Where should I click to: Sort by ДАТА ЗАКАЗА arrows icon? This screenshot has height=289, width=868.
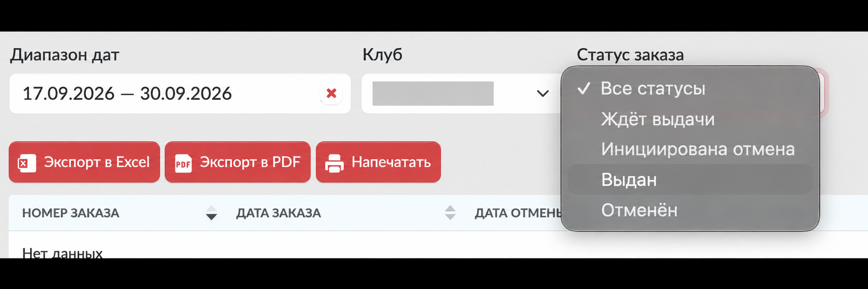[x=450, y=213]
